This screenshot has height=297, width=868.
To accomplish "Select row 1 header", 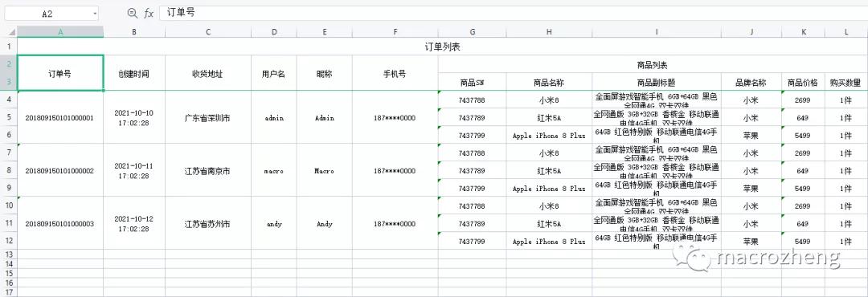I will (x=9, y=47).
